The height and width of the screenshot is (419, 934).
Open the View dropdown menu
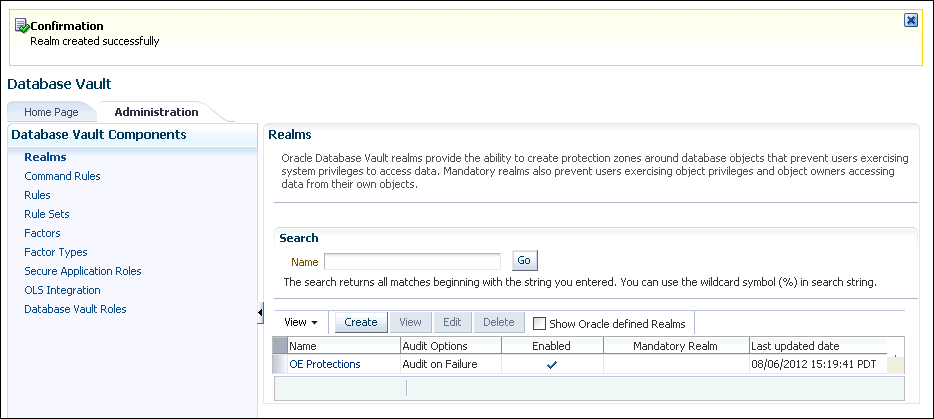(x=300, y=323)
